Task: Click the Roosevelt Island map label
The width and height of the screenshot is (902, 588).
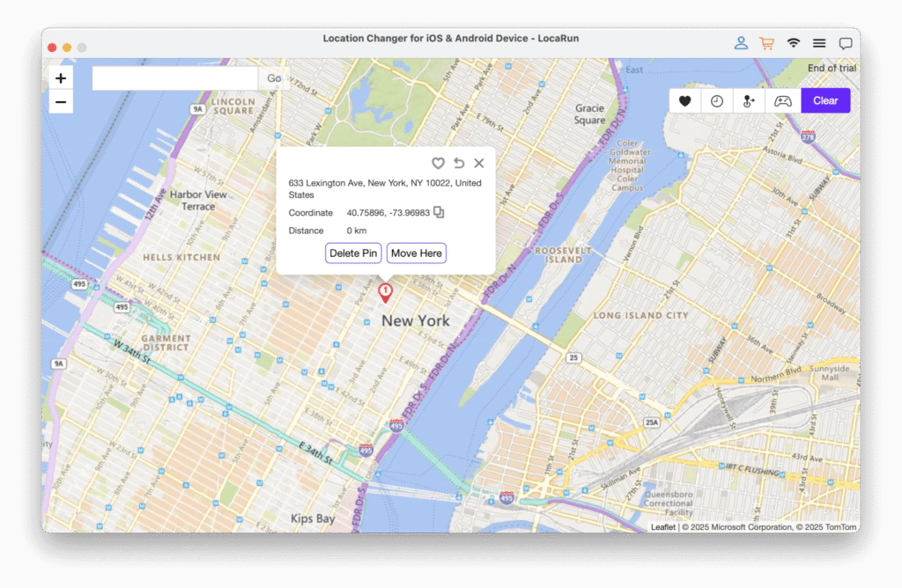Action: (563, 254)
